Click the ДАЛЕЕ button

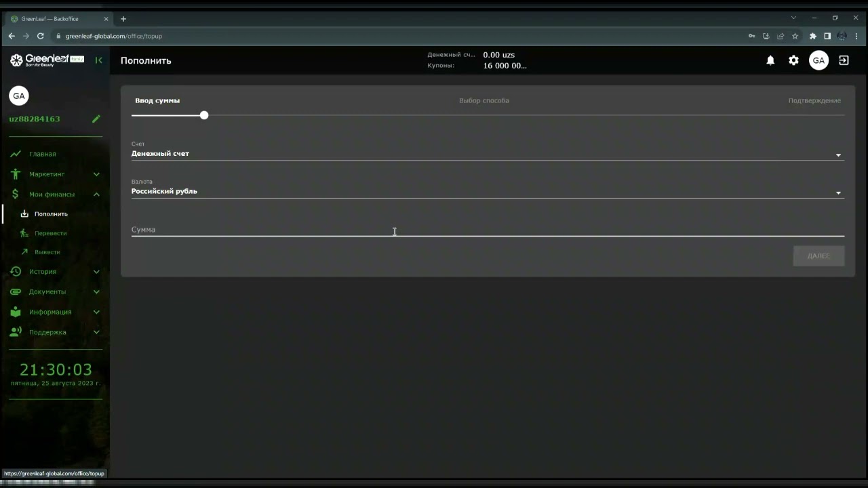818,256
